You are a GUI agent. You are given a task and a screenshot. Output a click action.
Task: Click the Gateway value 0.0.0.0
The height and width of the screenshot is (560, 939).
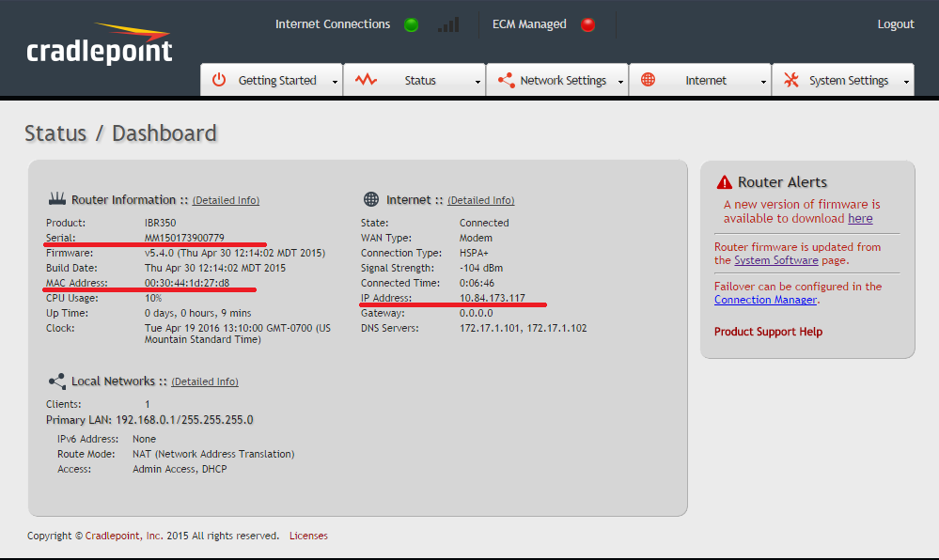[x=477, y=313]
